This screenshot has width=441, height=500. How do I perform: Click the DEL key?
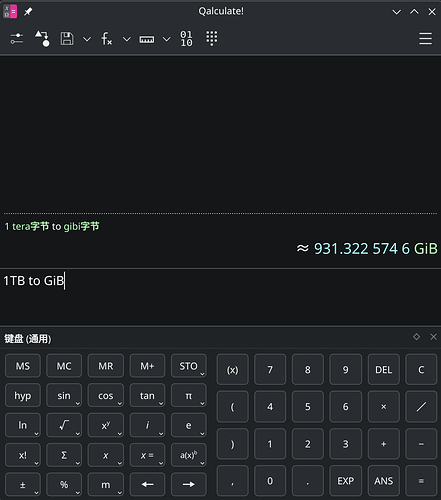(x=383, y=370)
